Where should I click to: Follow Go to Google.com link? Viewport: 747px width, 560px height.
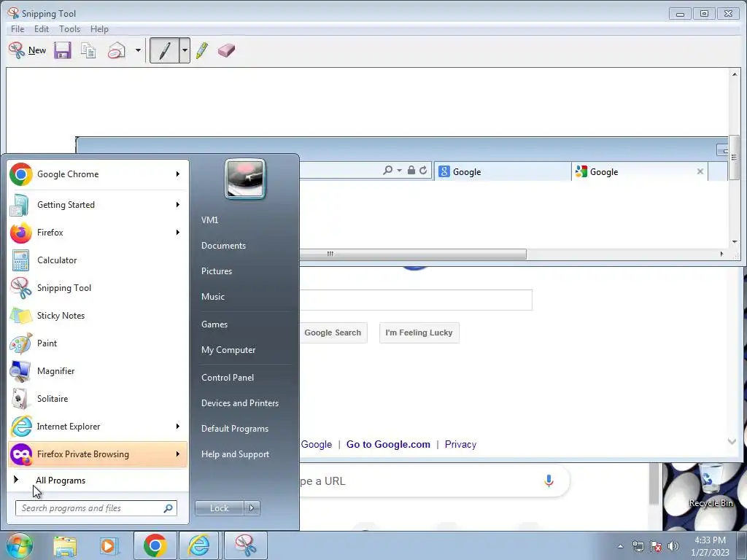point(388,444)
